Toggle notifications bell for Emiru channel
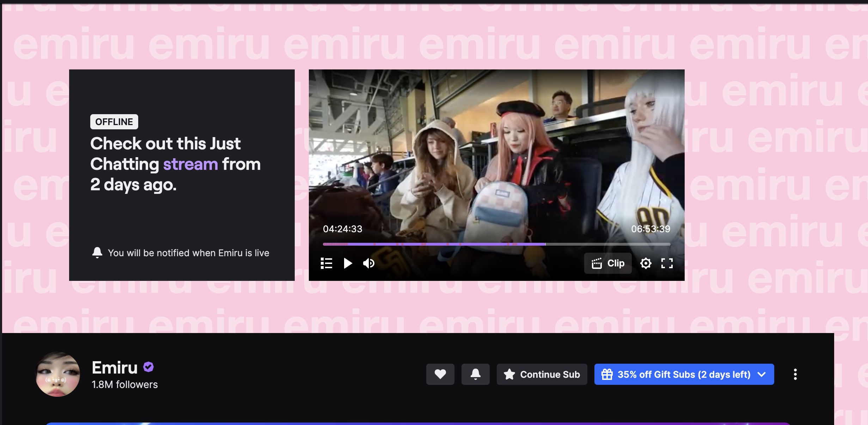Screen dimensions: 868x425 (475, 374)
